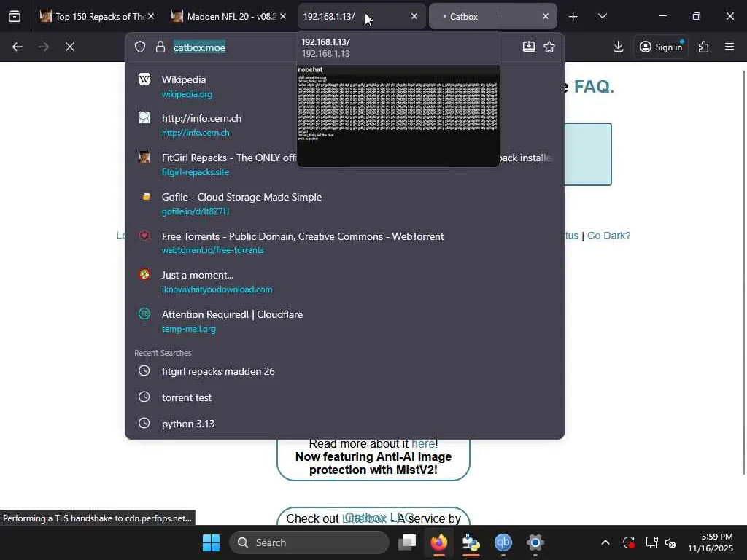Choose the Just a moment suggestion
This screenshot has height=560, width=747.
344,281
